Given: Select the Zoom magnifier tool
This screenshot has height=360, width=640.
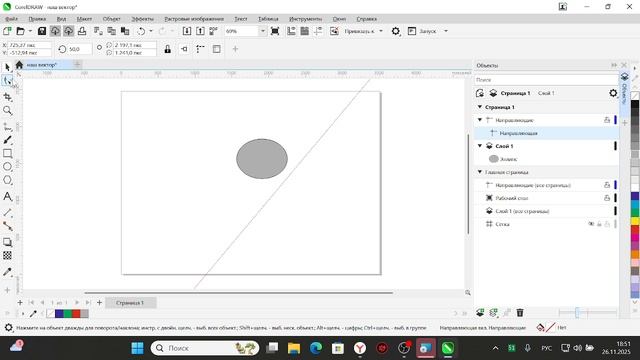Looking at the screenshot, I should 7,110.
